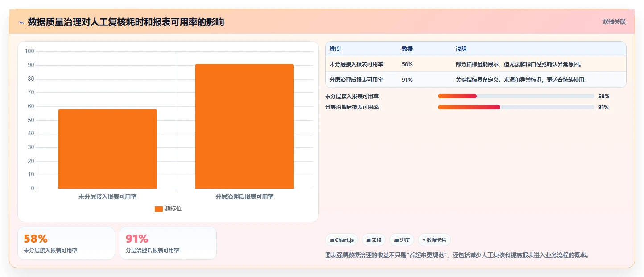Open the 91% data card
Screen dimensions: 644x277
pos(168,243)
